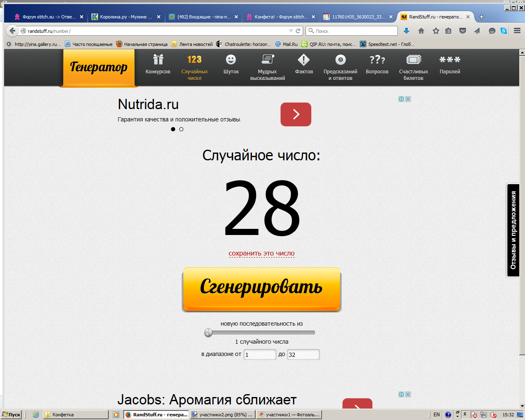Expand hidden system tray icons

pos(465,414)
